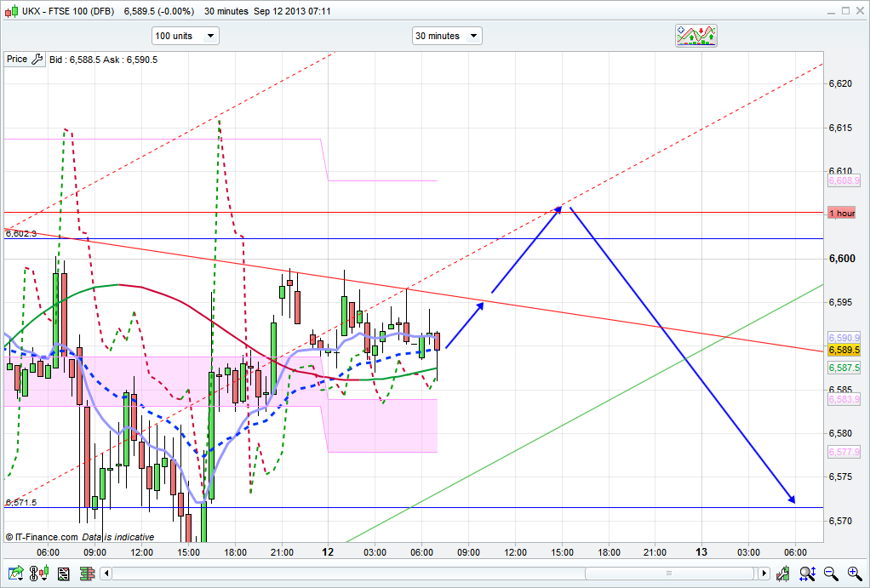
Task: Click the bold 13 date marker on time axis
Action: point(701,552)
